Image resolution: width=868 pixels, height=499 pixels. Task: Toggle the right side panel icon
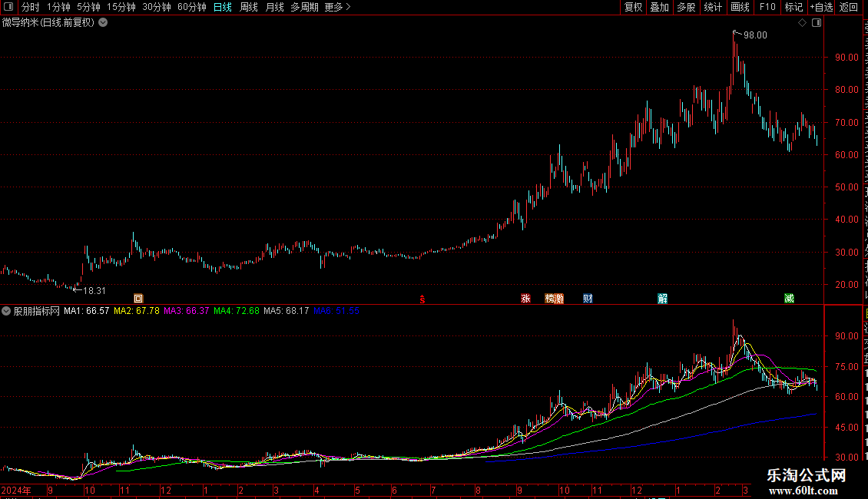pyautogui.click(x=817, y=23)
